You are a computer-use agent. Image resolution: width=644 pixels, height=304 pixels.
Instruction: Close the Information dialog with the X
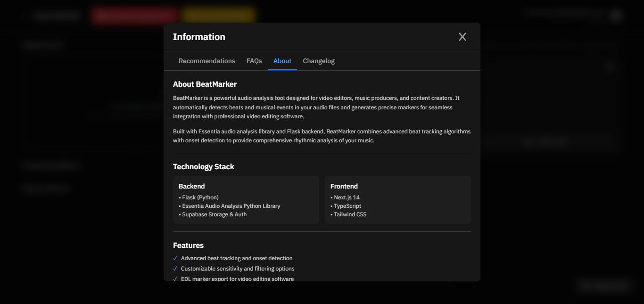pos(462,37)
